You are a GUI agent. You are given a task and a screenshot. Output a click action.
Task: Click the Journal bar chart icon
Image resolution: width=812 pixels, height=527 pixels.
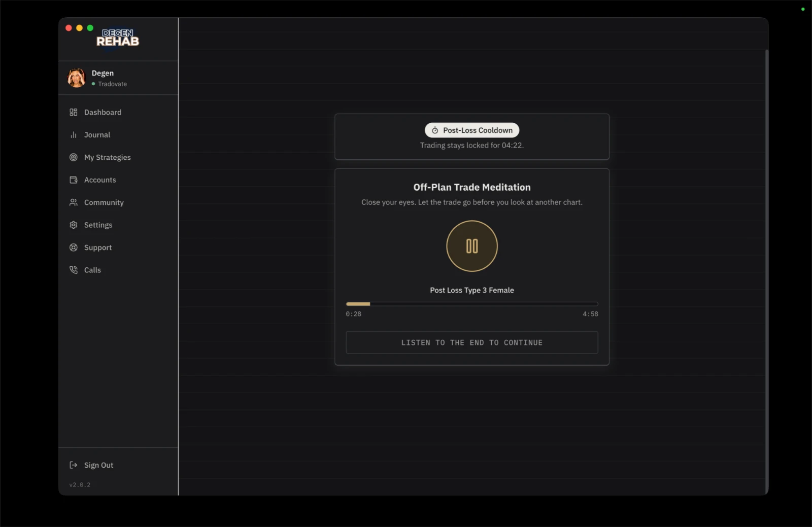pos(74,135)
